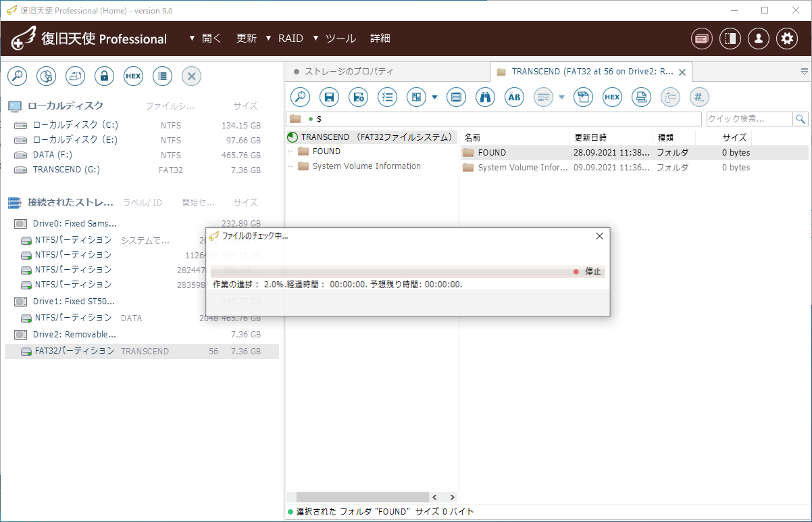This screenshot has height=522, width=812.
Task: Click the list properties icon in left toolbar
Action: [x=162, y=76]
